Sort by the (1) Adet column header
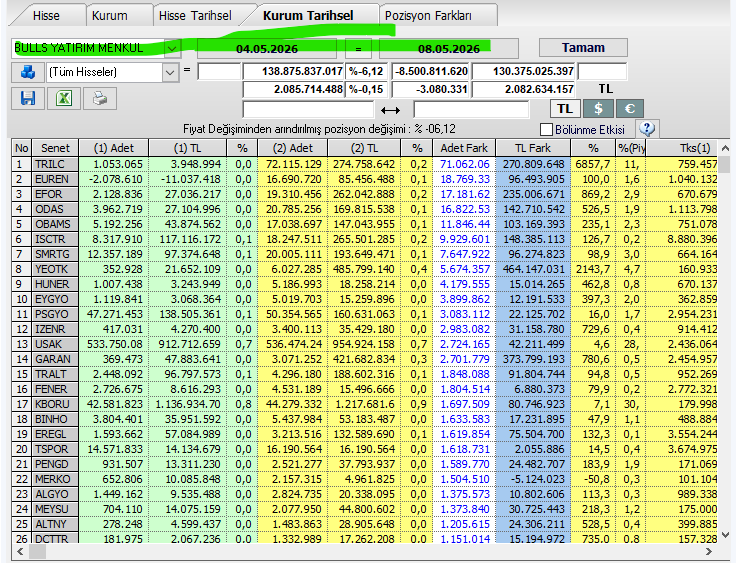The height and width of the screenshot is (563, 736). click(x=114, y=148)
